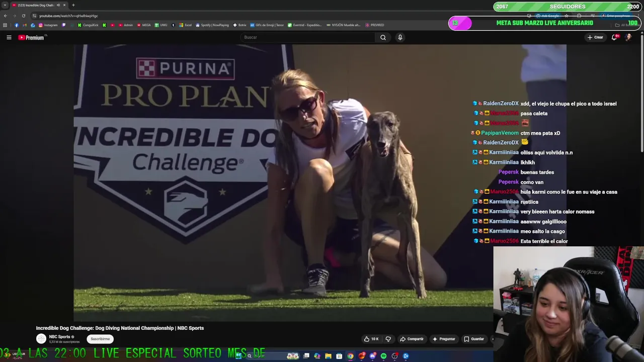Click RaidenZeroDX's first chat message
Screen dimensions: 644x362
569,104
